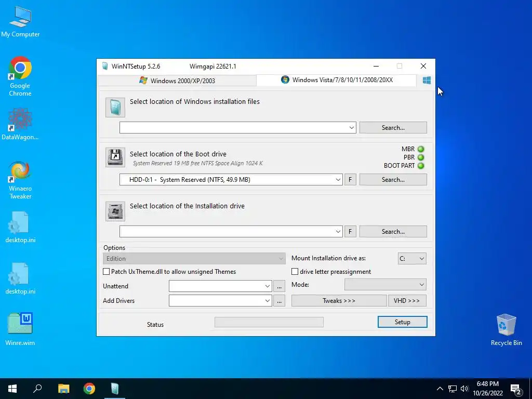Click the BOOT PART green status indicator
532x399 pixels.
421,166
